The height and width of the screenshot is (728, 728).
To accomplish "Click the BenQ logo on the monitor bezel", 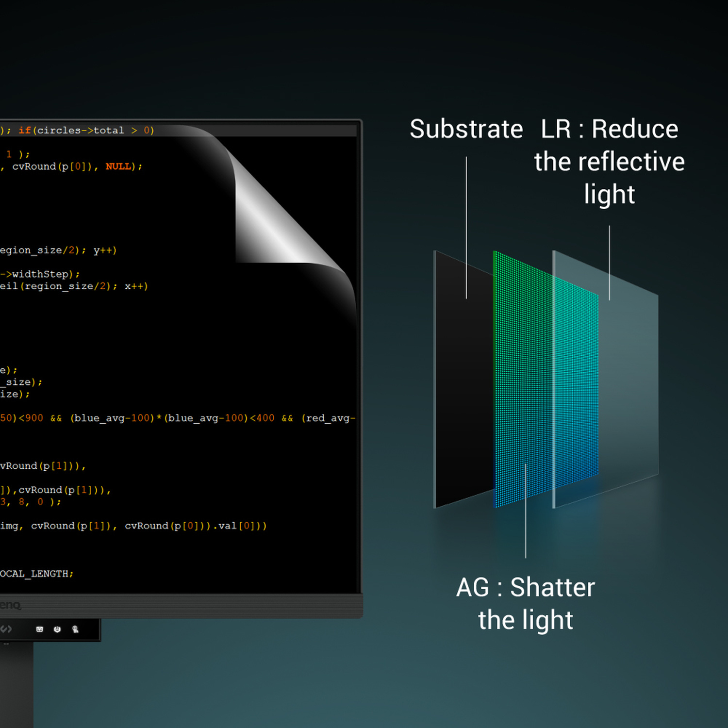I will point(11,605).
